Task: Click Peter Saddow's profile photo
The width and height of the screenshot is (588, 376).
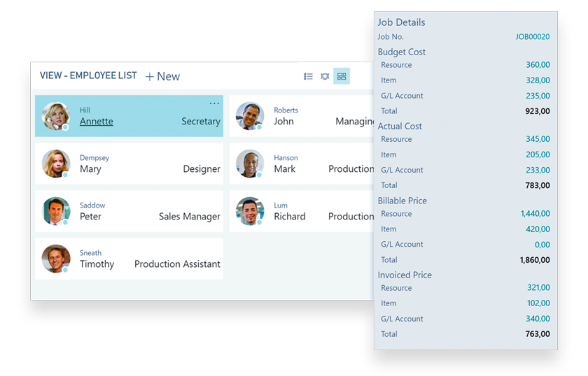Action: click(x=56, y=211)
